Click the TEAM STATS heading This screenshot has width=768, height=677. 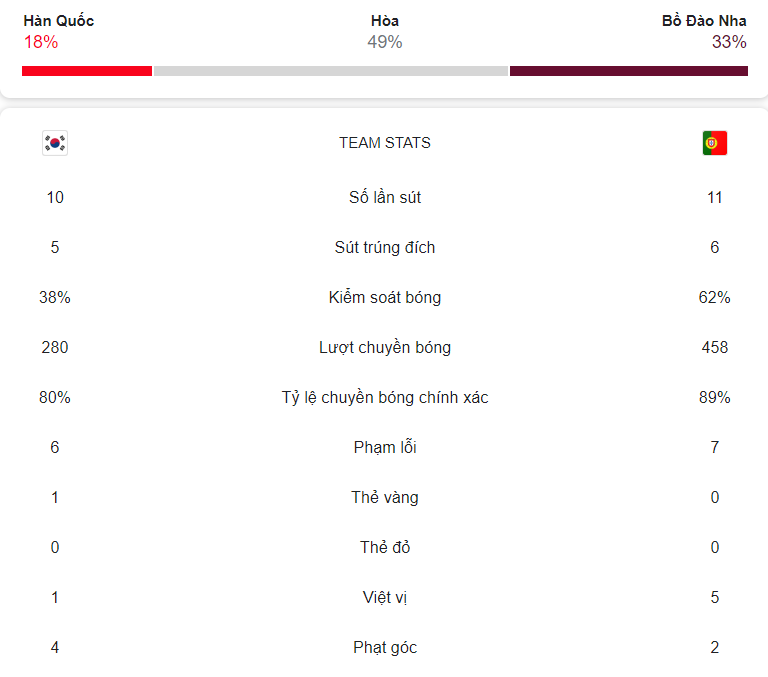[x=385, y=143]
